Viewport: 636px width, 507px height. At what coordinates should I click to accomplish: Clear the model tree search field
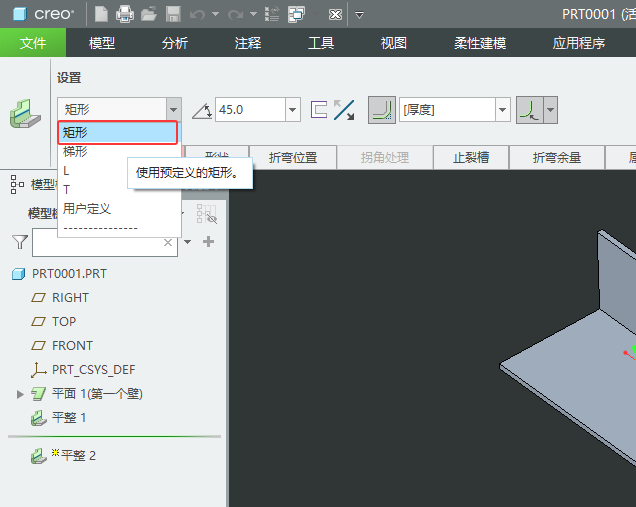click(168, 243)
